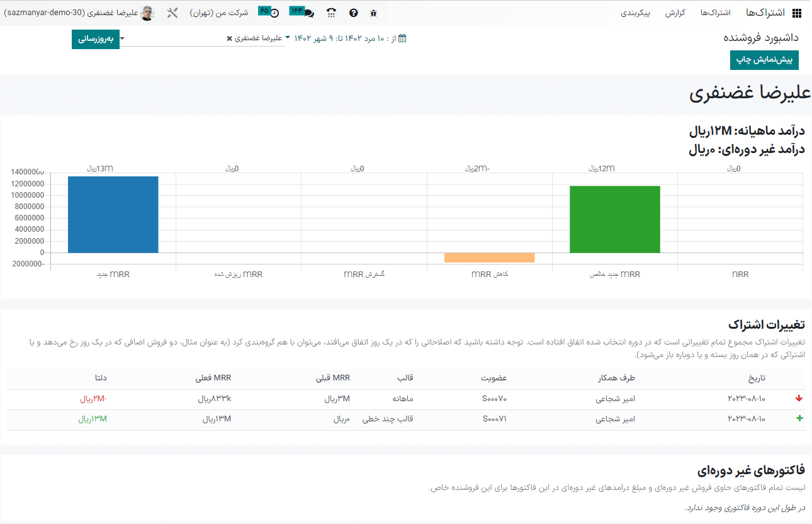812x524 pixels.
Task: Click the bug report icon
Action: [372, 13]
